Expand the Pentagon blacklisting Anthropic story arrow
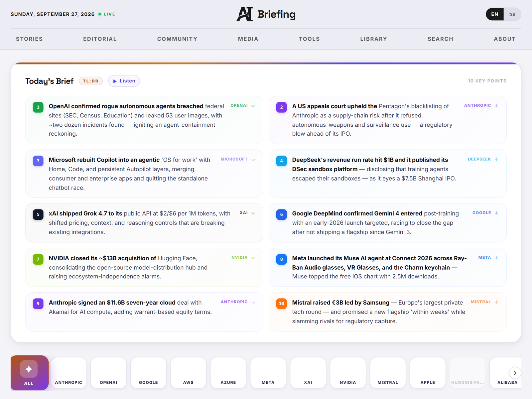 496,105
